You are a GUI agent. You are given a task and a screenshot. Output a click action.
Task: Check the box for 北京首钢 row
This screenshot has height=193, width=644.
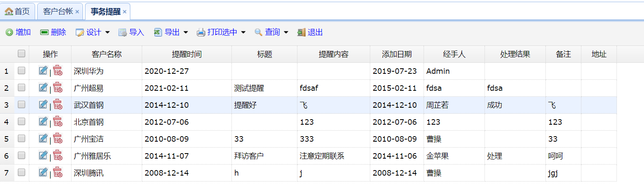click(x=22, y=121)
